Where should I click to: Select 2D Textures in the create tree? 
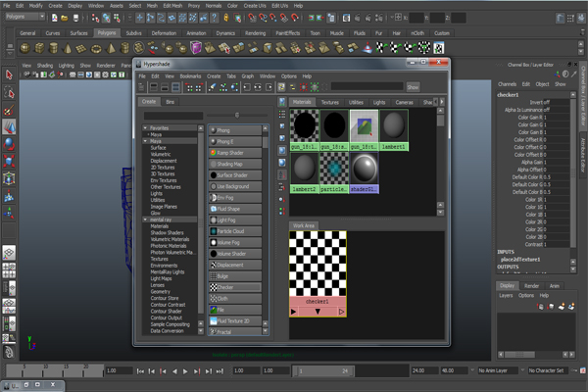pyautogui.click(x=163, y=168)
